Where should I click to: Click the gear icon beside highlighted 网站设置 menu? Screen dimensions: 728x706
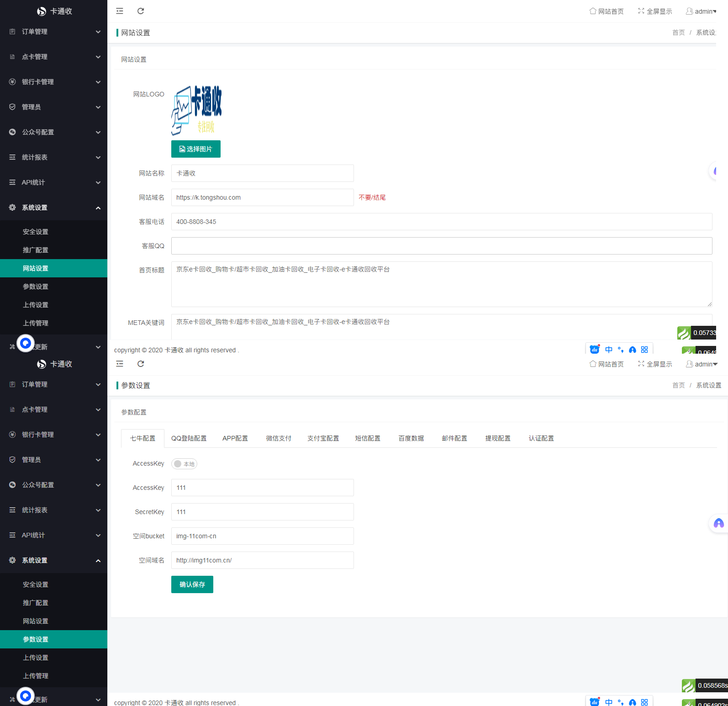[12, 207]
